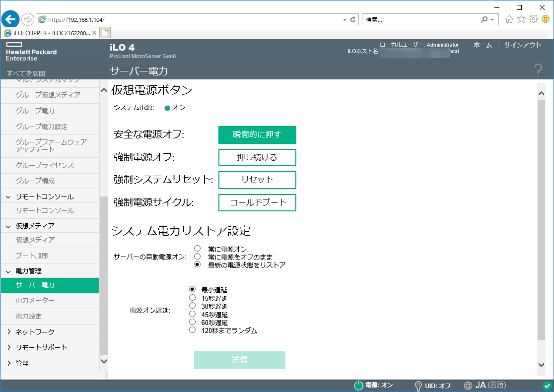554x392 pixels.
Task: Click the Hewlett Packard Enterprise logo
Action: (x=31, y=52)
